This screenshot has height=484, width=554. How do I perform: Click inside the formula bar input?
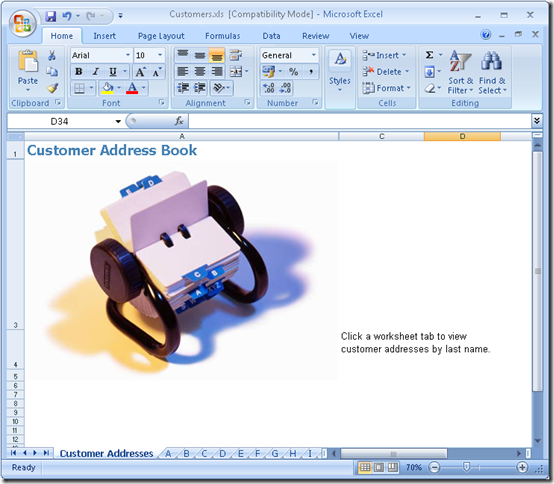pos(360,121)
